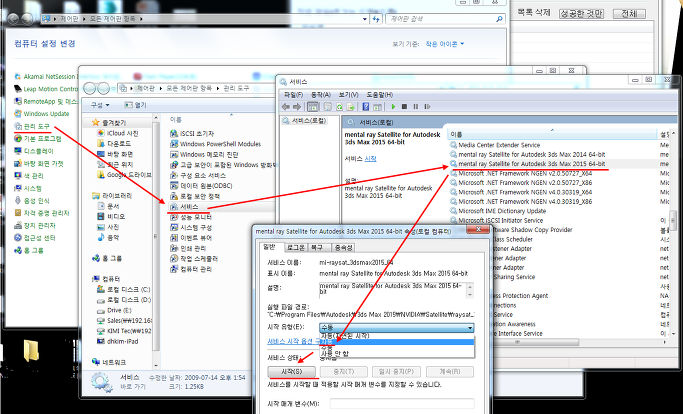Screen dimensions: 683x414
Task: Click the Pause Service icon in the Services toolbar
Action: (416, 107)
